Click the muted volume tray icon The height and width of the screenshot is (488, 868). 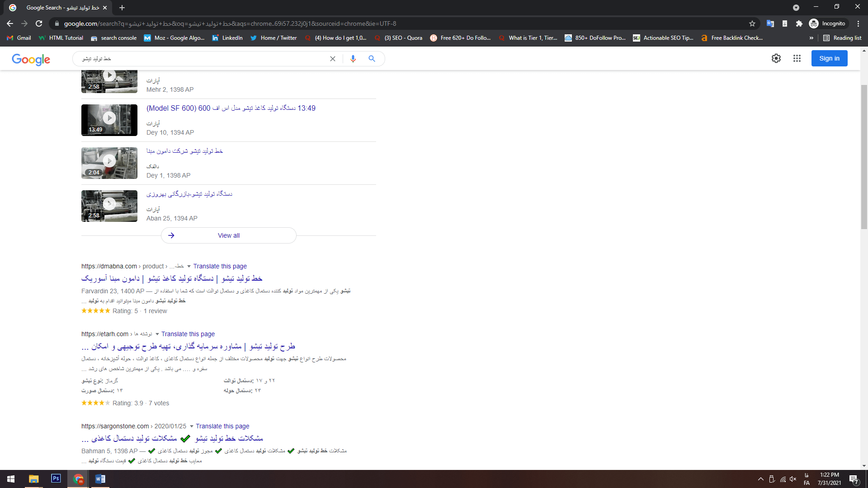click(x=793, y=479)
